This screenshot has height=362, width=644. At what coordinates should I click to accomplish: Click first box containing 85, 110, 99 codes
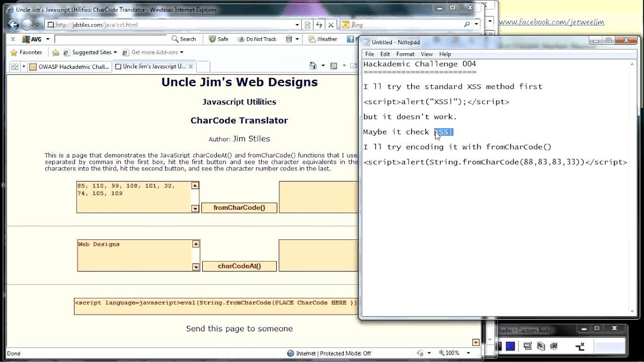pos(133,197)
